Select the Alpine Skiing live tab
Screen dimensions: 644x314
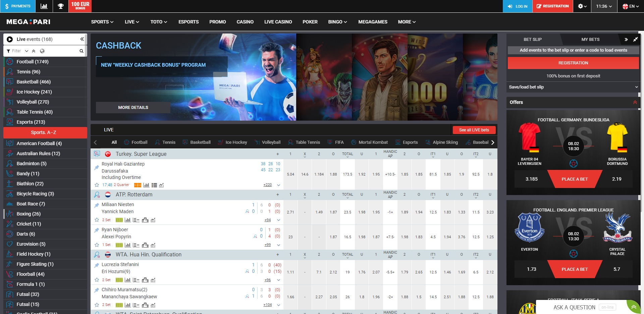(441, 142)
